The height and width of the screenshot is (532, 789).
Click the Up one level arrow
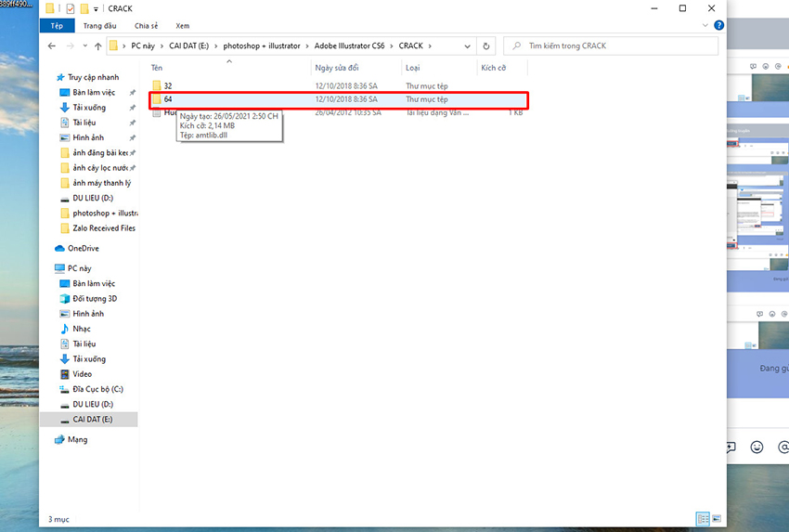98,45
